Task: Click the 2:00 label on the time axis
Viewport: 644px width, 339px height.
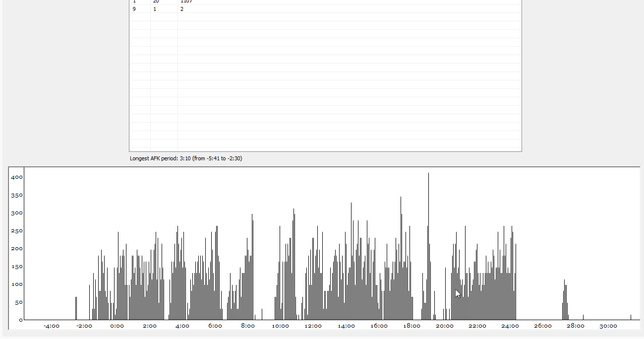Action: tap(150, 326)
